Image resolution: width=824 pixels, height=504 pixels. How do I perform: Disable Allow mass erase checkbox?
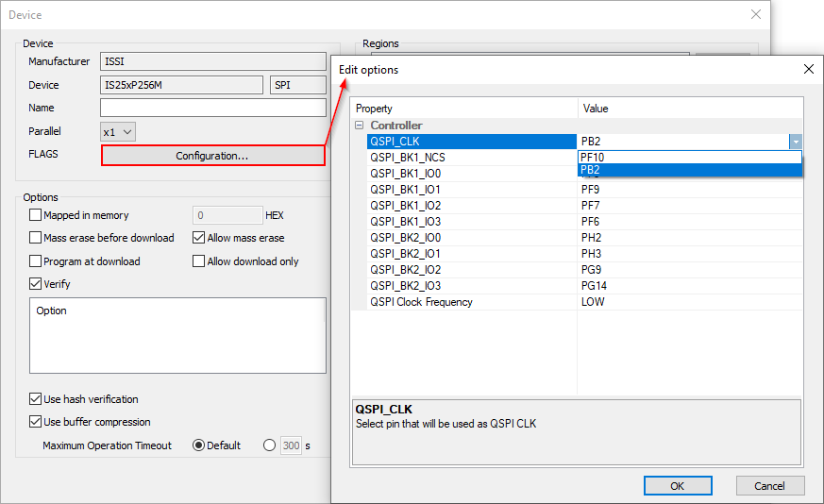click(199, 238)
